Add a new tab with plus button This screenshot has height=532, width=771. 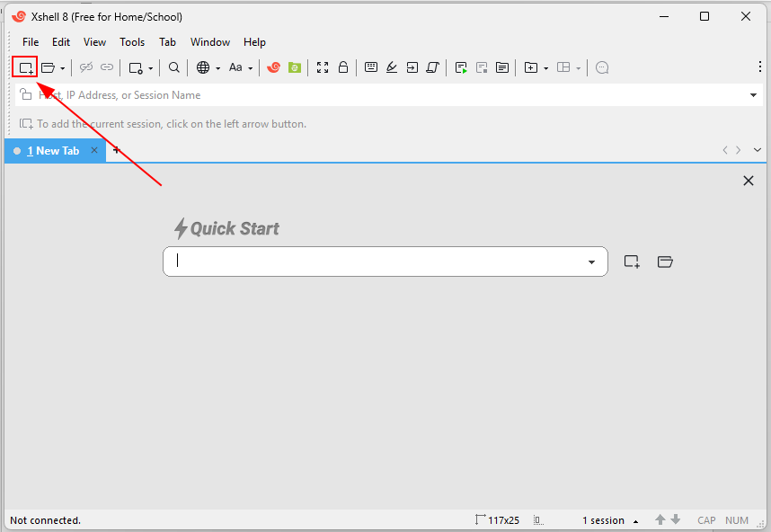click(116, 150)
